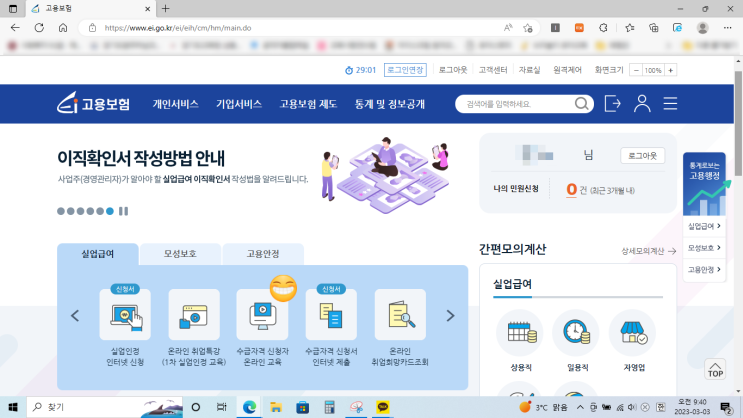Click the 로그인연장 button
Viewport: 743px width, 418px height.
(405, 70)
